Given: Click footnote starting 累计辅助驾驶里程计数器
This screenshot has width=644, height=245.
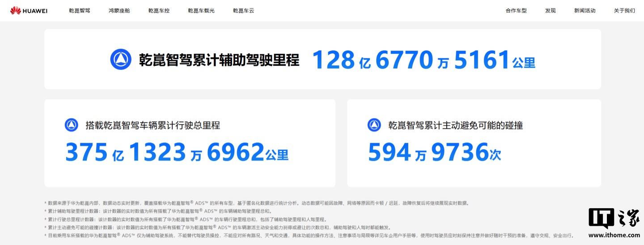Looking at the screenshot, I should pyautogui.click(x=158, y=211).
